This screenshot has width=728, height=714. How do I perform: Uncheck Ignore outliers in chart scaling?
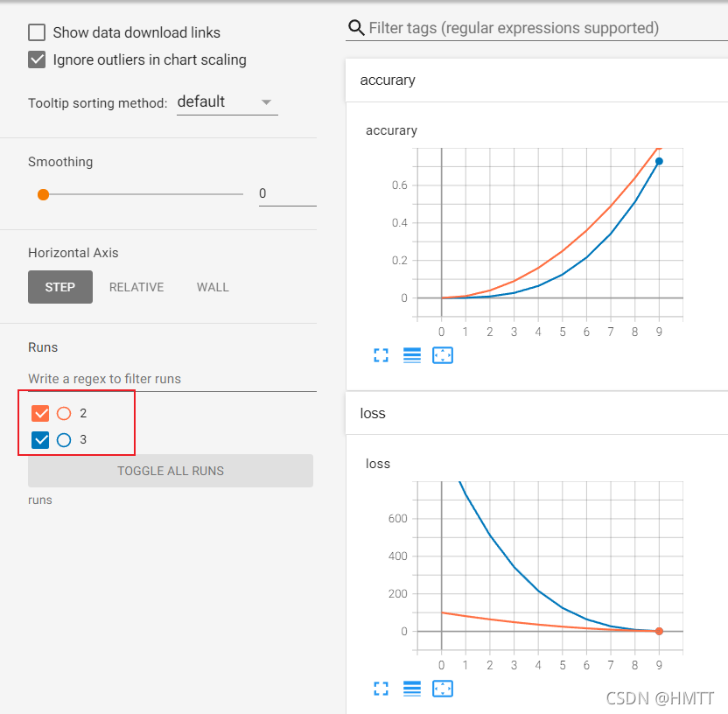pos(37,59)
